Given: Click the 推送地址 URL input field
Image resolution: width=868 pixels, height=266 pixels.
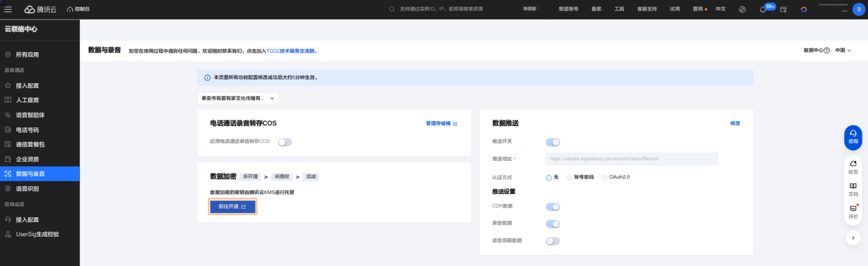Looking at the screenshot, I should tap(631, 159).
